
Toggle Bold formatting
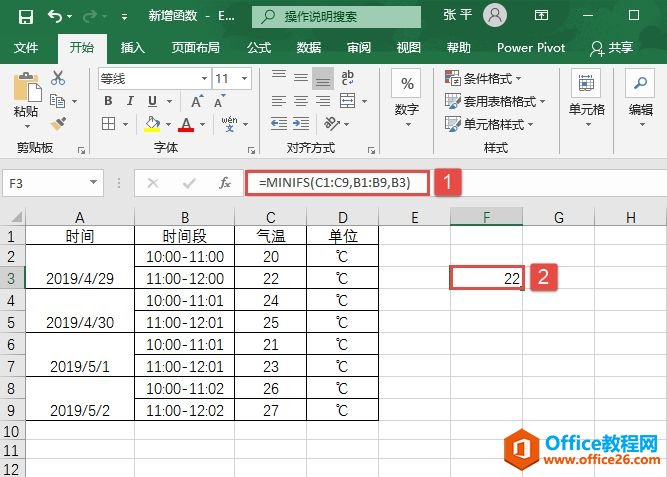(108, 101)
